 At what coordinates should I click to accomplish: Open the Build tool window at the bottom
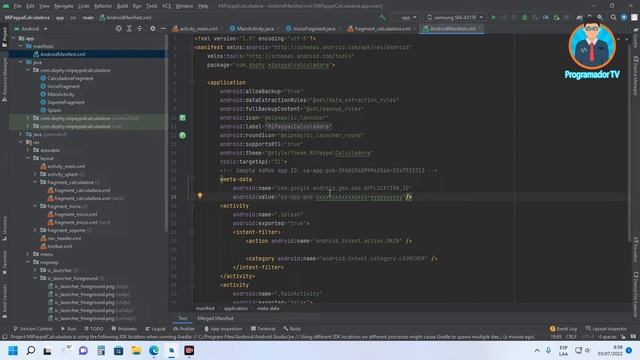[x=292, y=329]
